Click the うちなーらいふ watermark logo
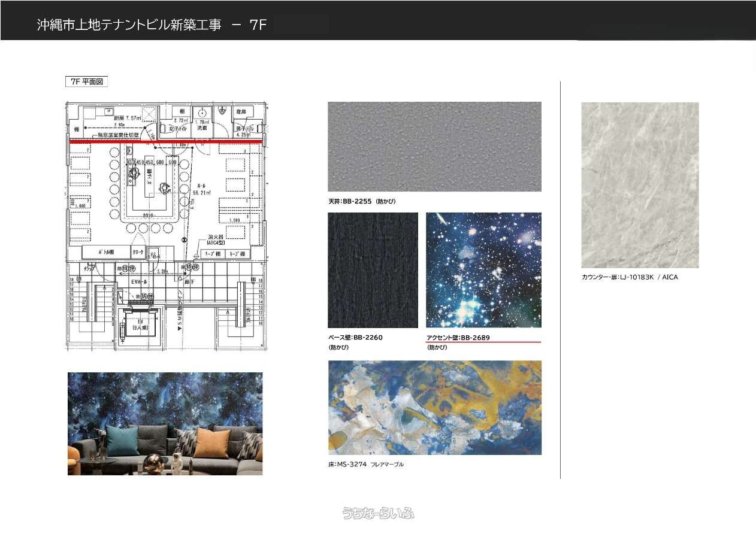Screen dimensions: 756x534 click(378, 513)
